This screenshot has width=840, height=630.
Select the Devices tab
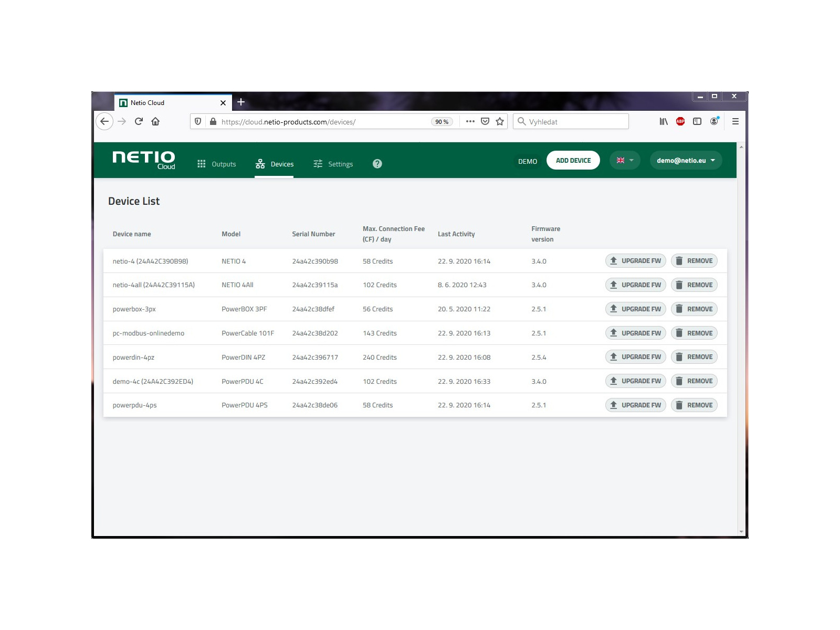274,164
